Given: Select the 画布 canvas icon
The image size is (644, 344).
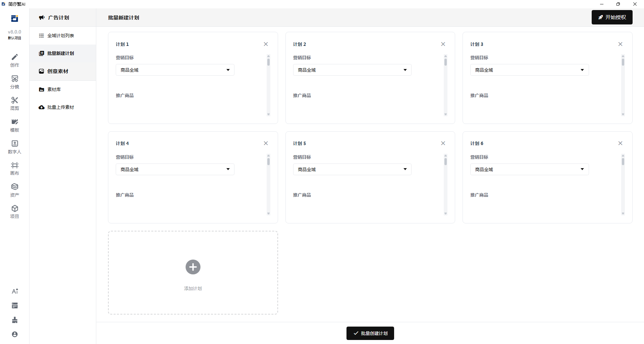Looking at the screenshot, I should pos(14,165).
